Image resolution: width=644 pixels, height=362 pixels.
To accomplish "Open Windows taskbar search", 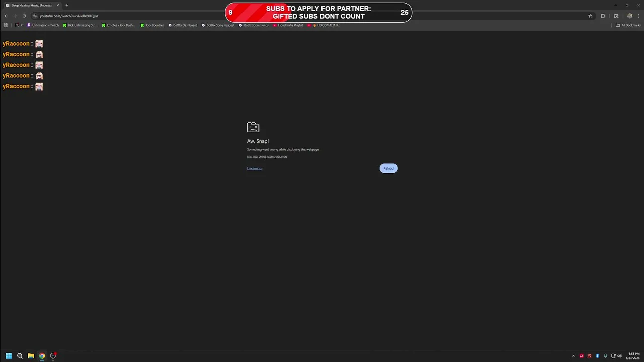I will click(x=20, y=356).
